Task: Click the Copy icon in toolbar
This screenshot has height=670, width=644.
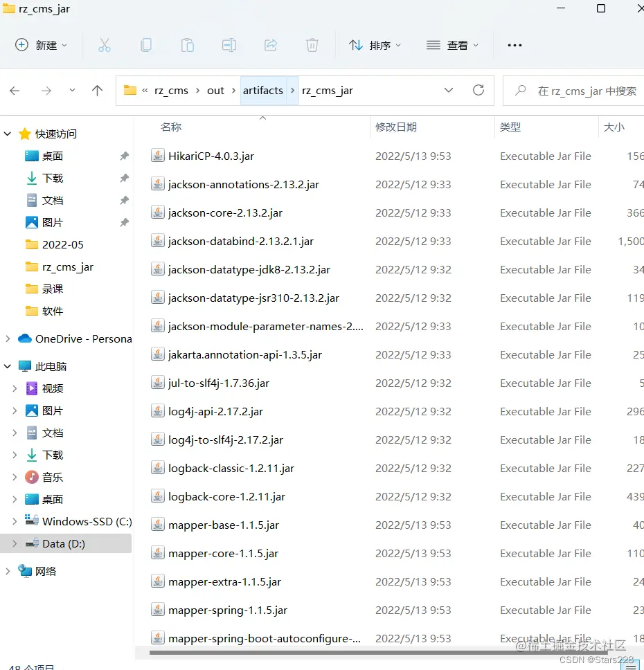Action: click(x=146, y=45)
